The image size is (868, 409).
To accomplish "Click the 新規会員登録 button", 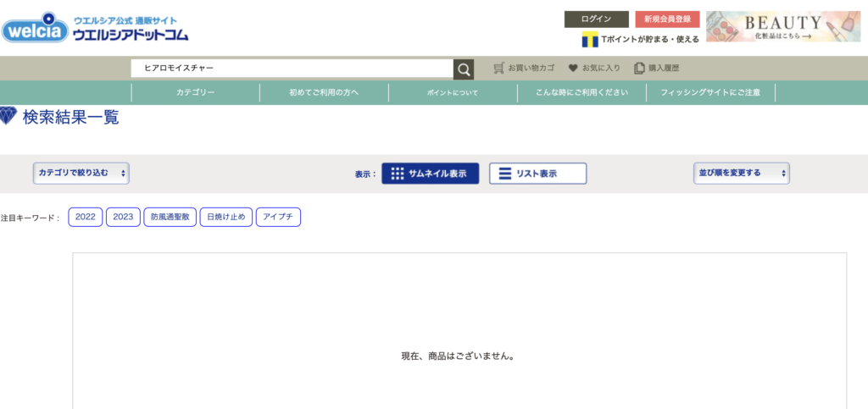I will 668,19.
